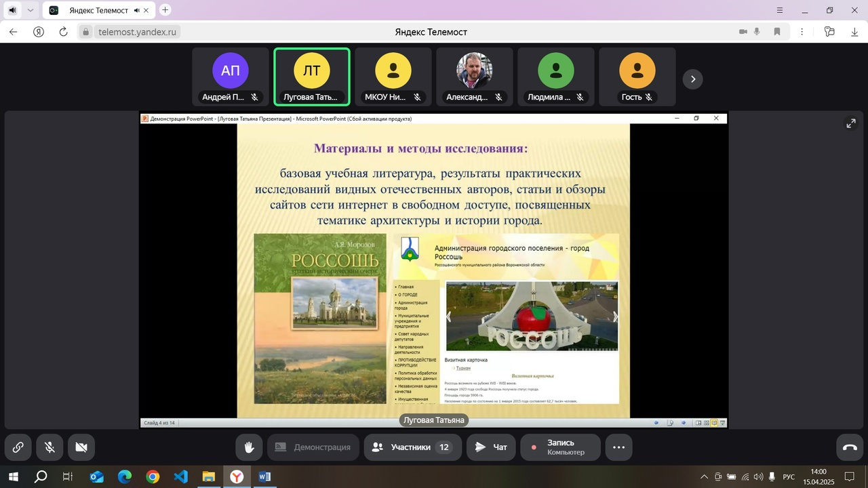This screenshot has width=868, height=488.
Task: Turn on the camera in call controls
Action: click(x=81, y=447)
